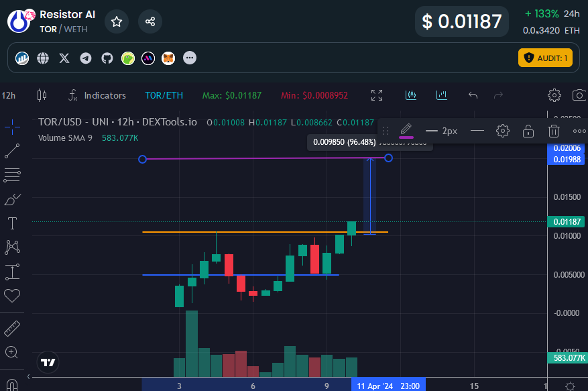588x391 pixels.
Task: Open the 12h timeframe selector
Action: (9, 96)
